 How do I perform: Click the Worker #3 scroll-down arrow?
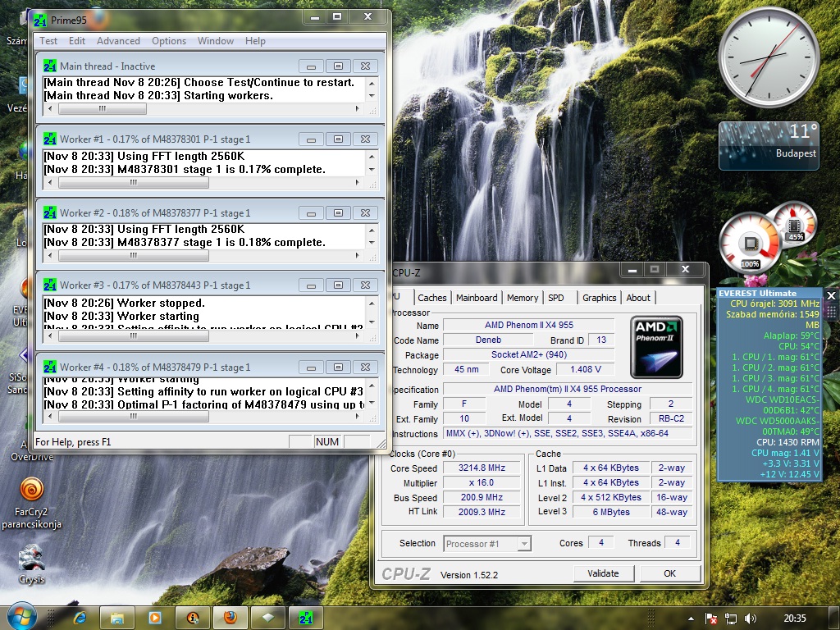pos(372,322)
